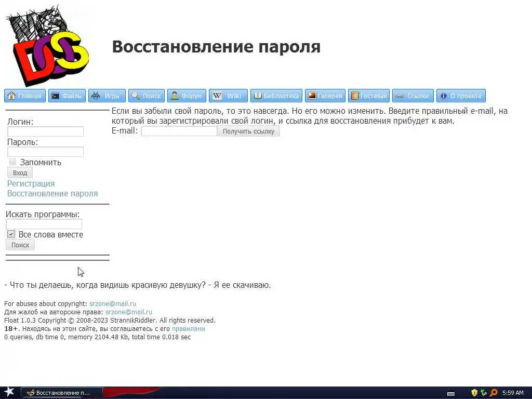Click the yellow security shield tray icon
Viewport: 532px width, 399px height.
point(474,393)
